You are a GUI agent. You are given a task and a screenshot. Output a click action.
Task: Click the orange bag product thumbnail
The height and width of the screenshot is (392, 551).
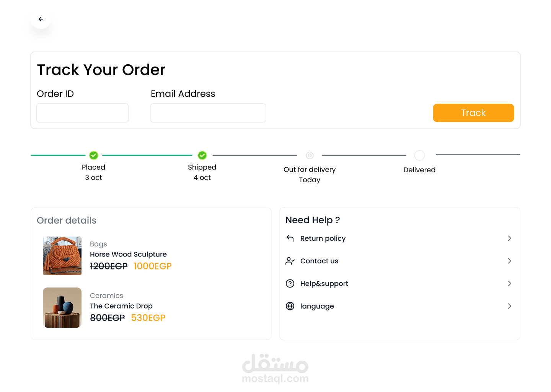62,256
